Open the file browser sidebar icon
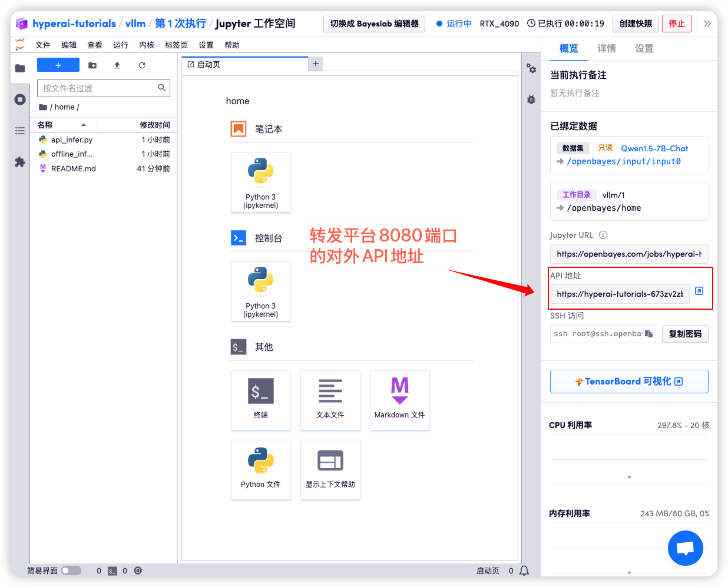Screen dimensions: 728x587 coord(20,68)
